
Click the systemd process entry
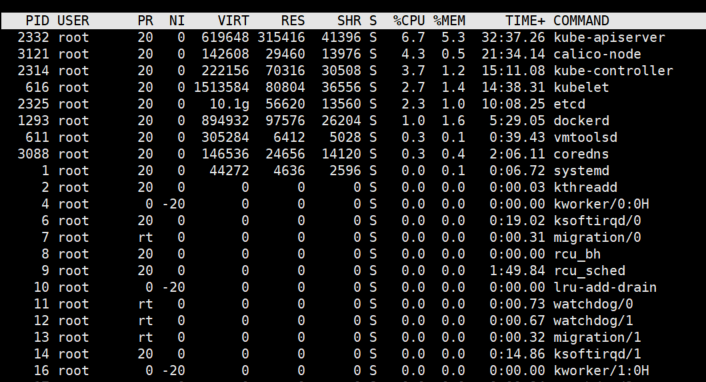click(581, 171)
